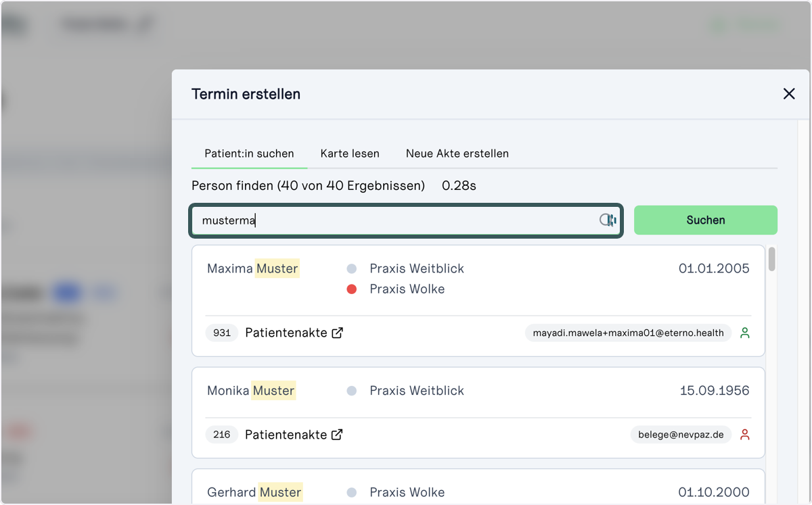Click birthdate 01.10.2000

pos(714,492)
